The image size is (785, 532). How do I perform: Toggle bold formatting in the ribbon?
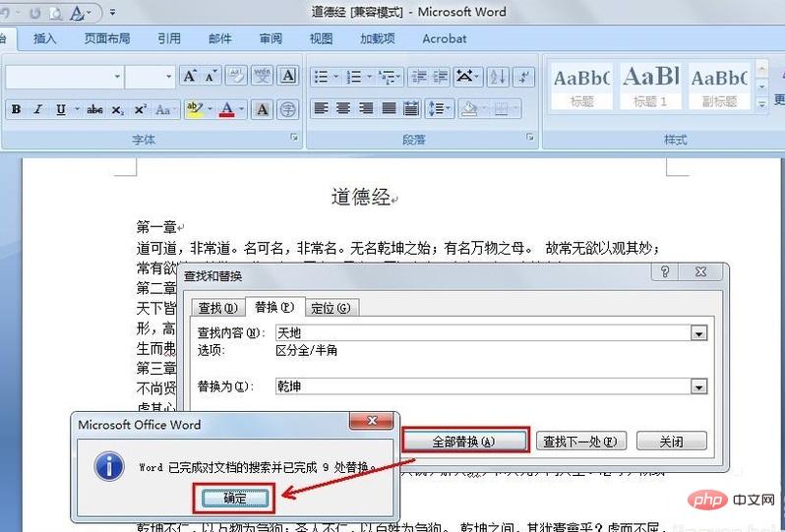coord(16,110)
